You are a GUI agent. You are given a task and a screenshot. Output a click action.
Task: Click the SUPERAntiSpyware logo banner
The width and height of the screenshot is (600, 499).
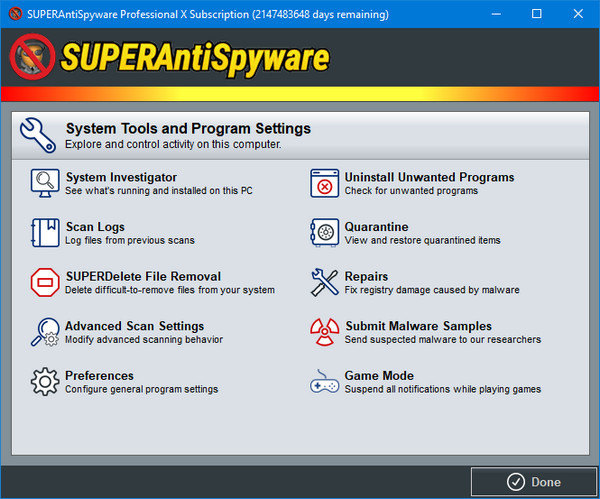click(x=170, y=57)
